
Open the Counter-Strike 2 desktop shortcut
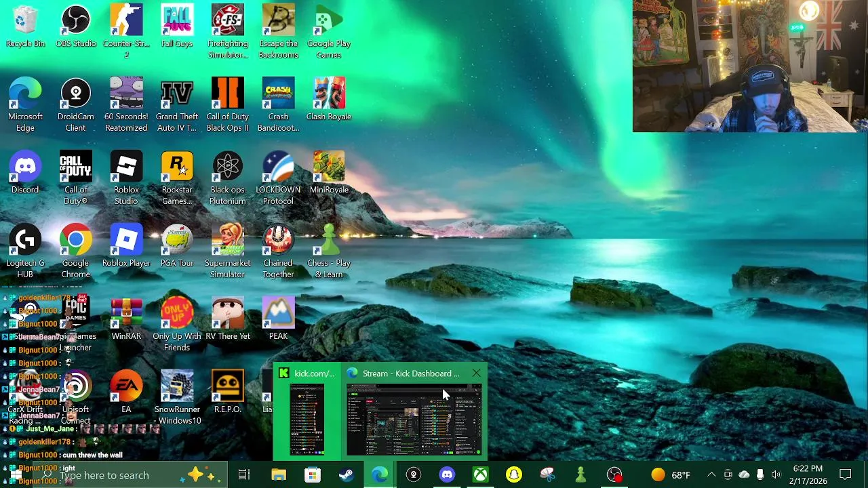(126, 31)
